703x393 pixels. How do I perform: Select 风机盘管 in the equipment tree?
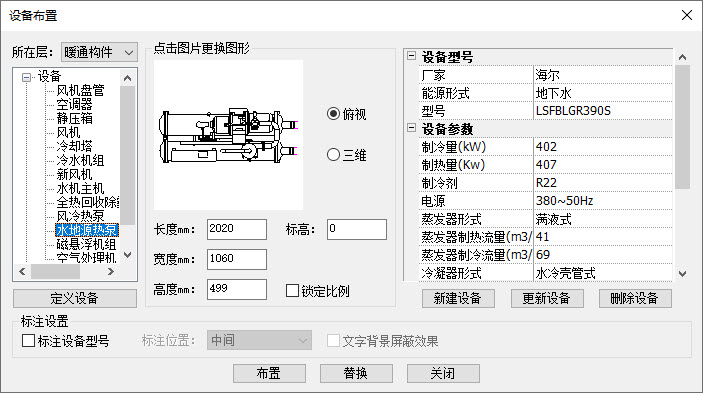(x=80, y=91)
